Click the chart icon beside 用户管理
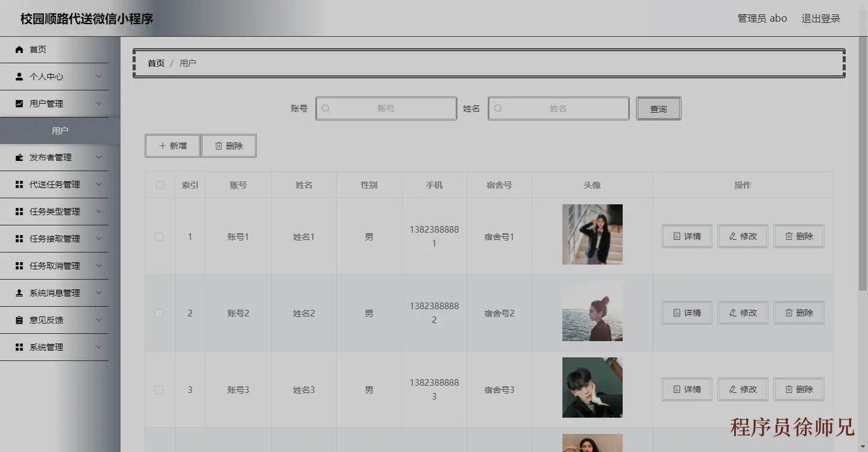This screenshot has width=868, height=452. [x=19, y=104]
